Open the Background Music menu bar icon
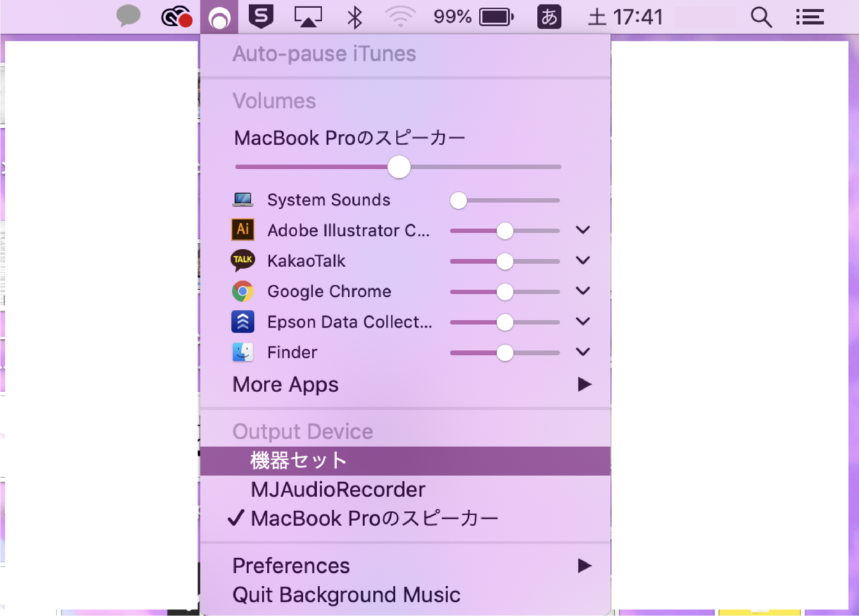The height and width of the screenshot is (616, 859). coord(219,17)
